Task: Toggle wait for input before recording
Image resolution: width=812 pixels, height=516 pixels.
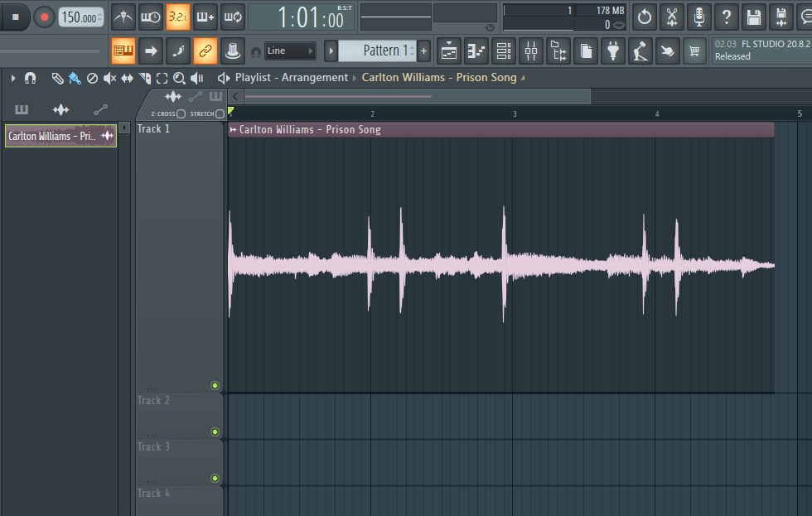Action: [151, 17]
